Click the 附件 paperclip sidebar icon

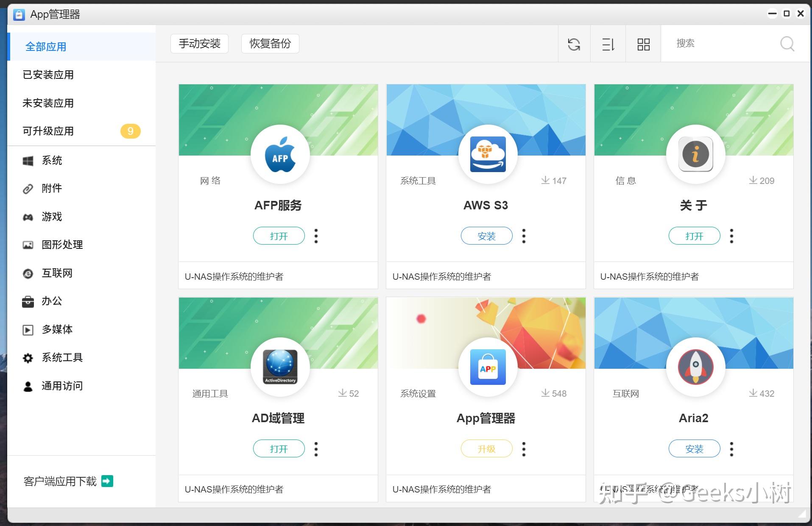(28, 189)
